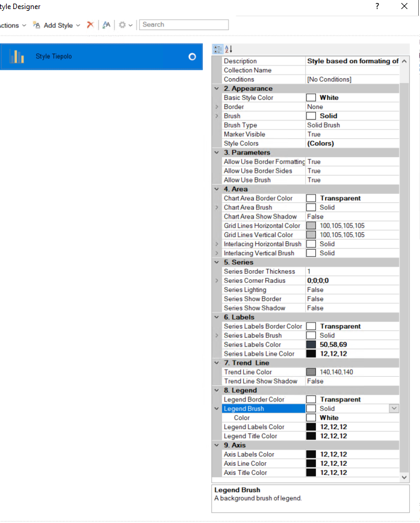Click the Style Colors (Colors) value

pos(321,143)
